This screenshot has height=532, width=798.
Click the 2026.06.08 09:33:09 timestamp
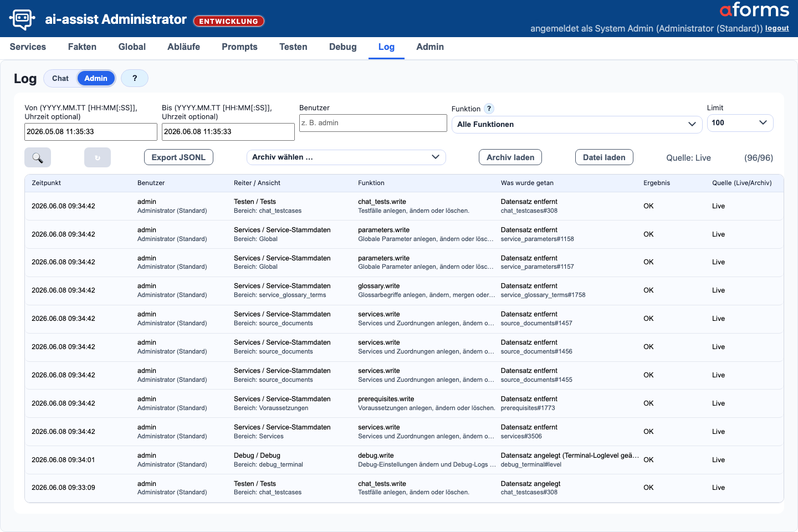(x=63, y=488)
